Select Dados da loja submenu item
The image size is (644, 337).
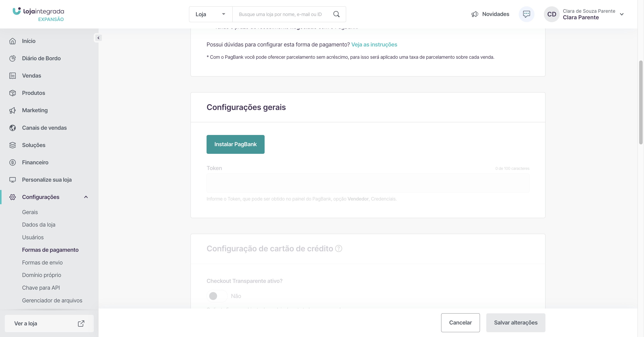click(x=39, y=225)
